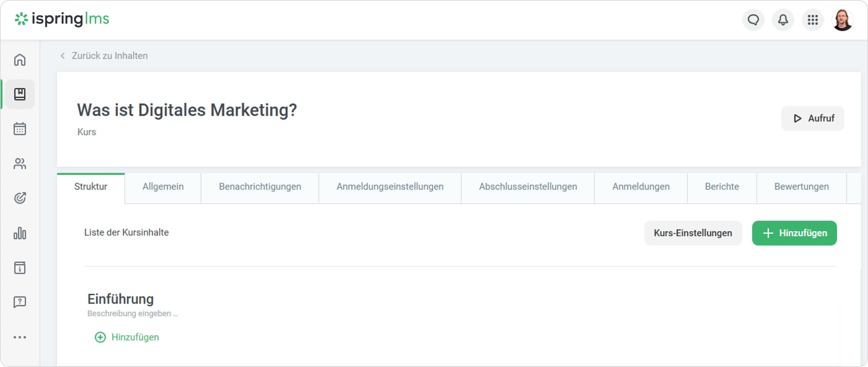Open the bar chart reports icon
Viewport: 868px width, 367px height.
pos(20,233)
